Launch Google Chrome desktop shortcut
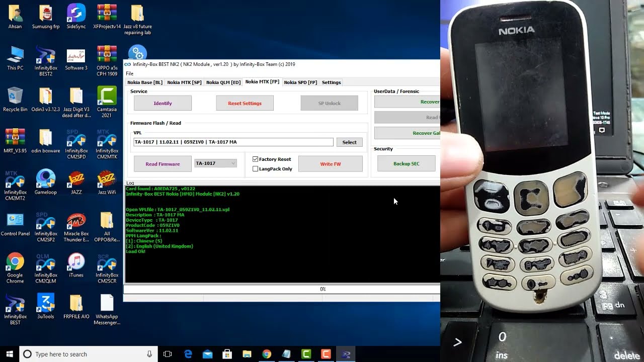644x362 pixels. pos(15,267)
